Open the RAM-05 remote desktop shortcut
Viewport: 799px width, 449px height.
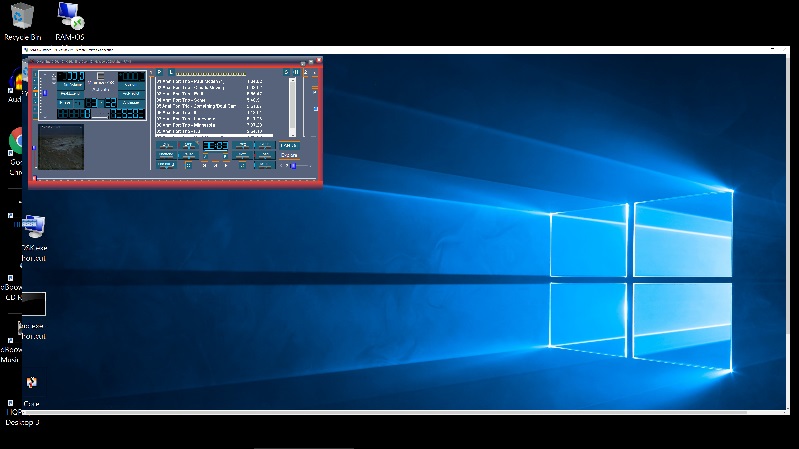[70, 22]
